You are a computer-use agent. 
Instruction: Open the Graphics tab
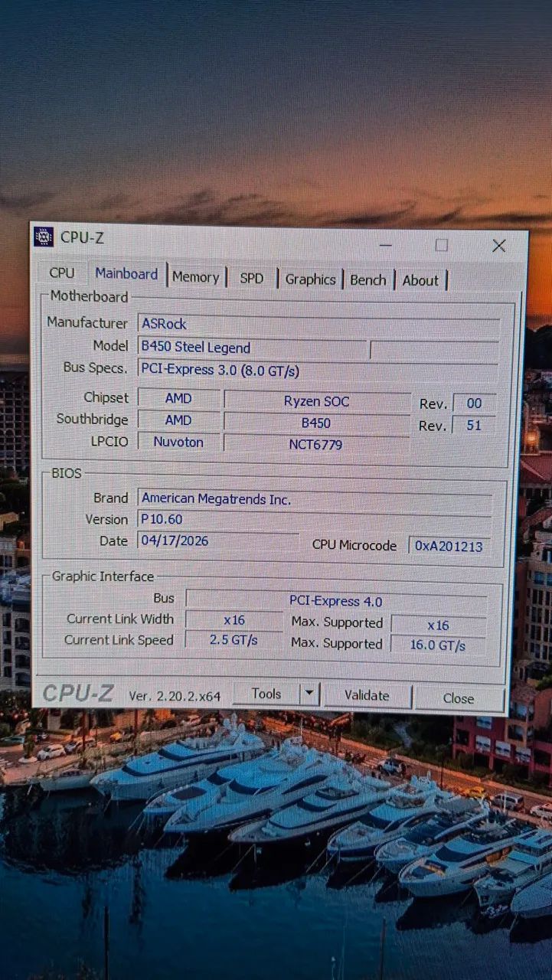(310, 279)
